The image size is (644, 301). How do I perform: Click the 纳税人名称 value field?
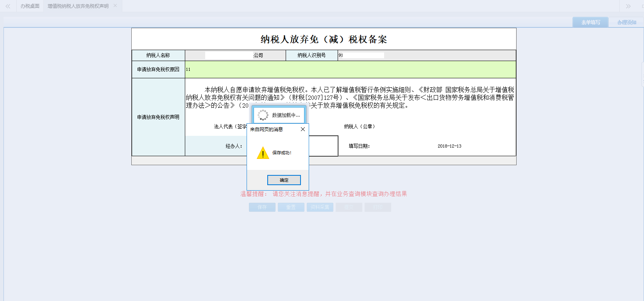pos(235,55)
